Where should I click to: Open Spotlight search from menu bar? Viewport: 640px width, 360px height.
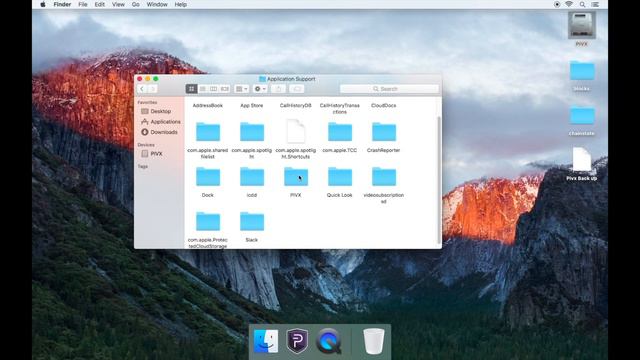pyautogui.click(x=582, y=4)
